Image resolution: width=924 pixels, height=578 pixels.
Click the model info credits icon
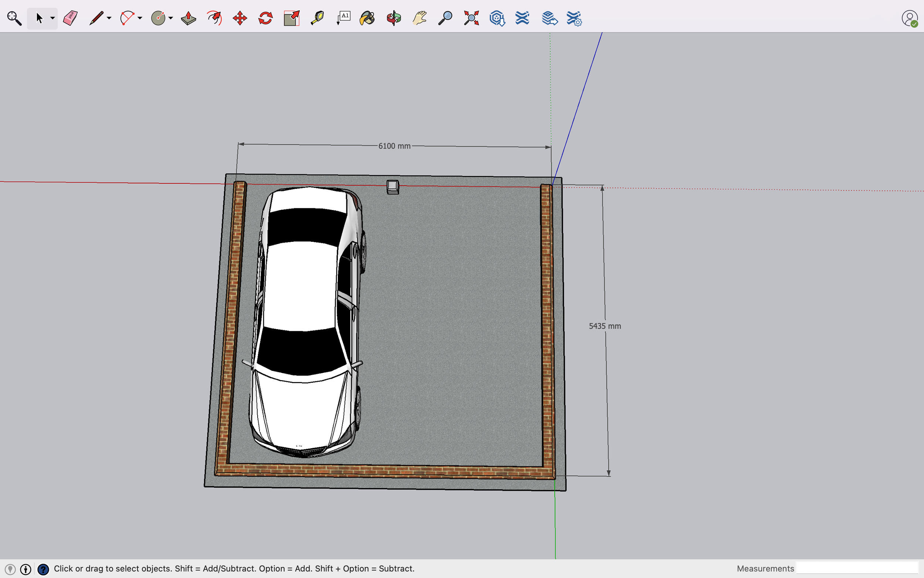(26, 569)
